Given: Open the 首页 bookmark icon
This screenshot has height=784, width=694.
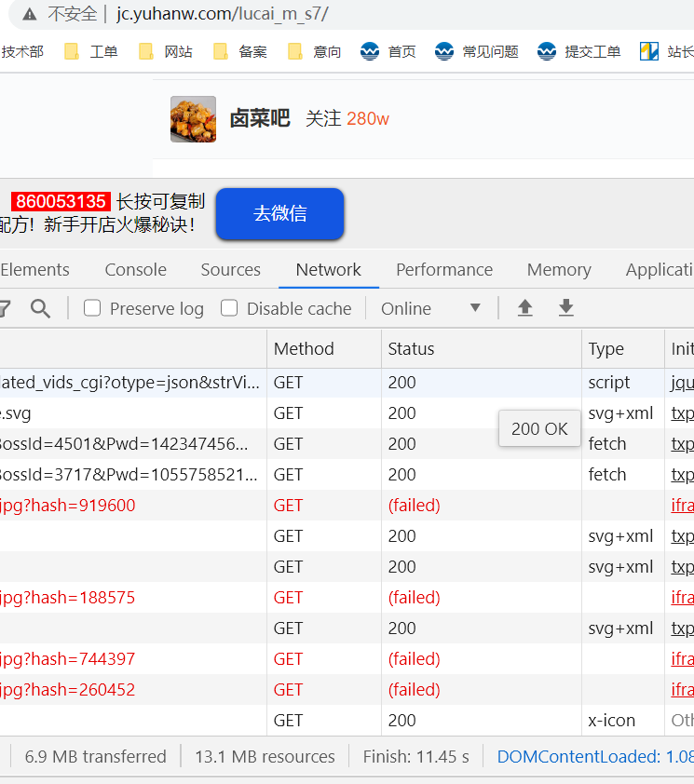Looking at the screenshot, I should (x=371, y=51).
